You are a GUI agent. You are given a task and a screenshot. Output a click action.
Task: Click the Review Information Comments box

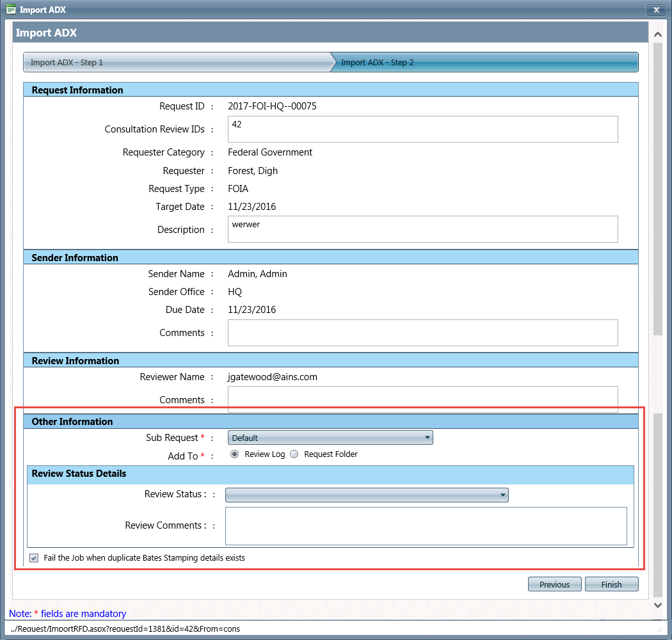point(422,399)
